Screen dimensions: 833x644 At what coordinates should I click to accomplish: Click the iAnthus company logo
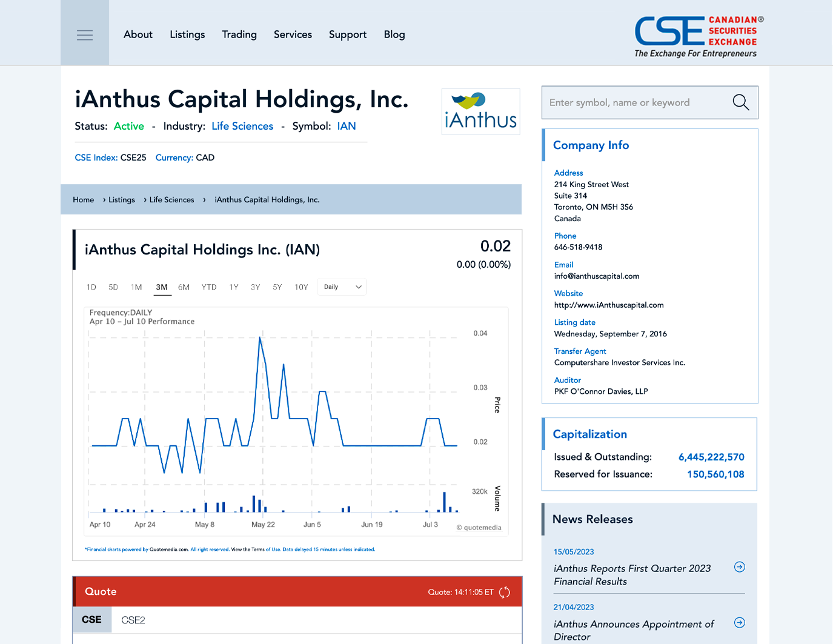tap(480, 111)
